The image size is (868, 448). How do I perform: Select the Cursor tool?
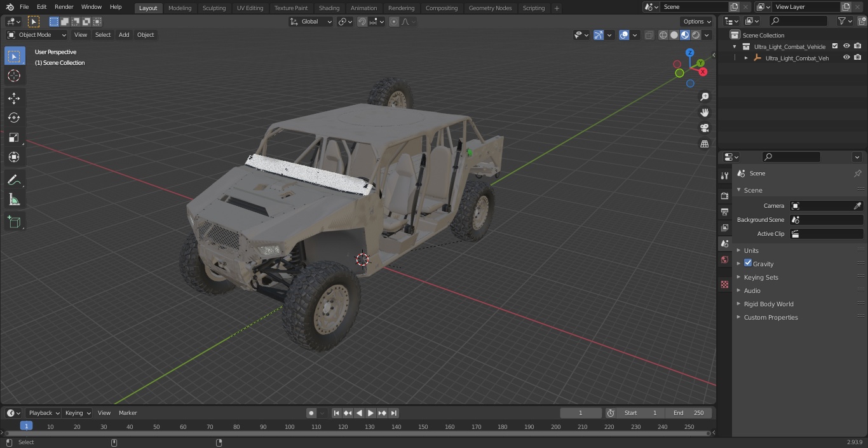pos(14,76)
